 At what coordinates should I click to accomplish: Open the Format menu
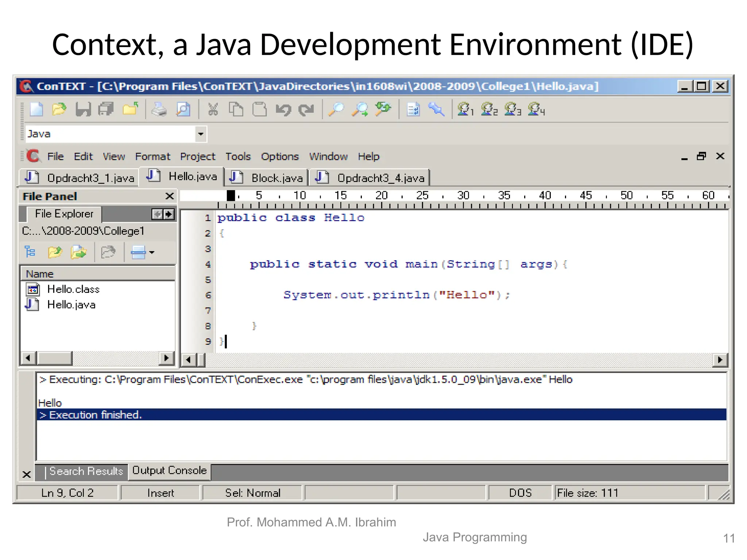tap(152, 156)
